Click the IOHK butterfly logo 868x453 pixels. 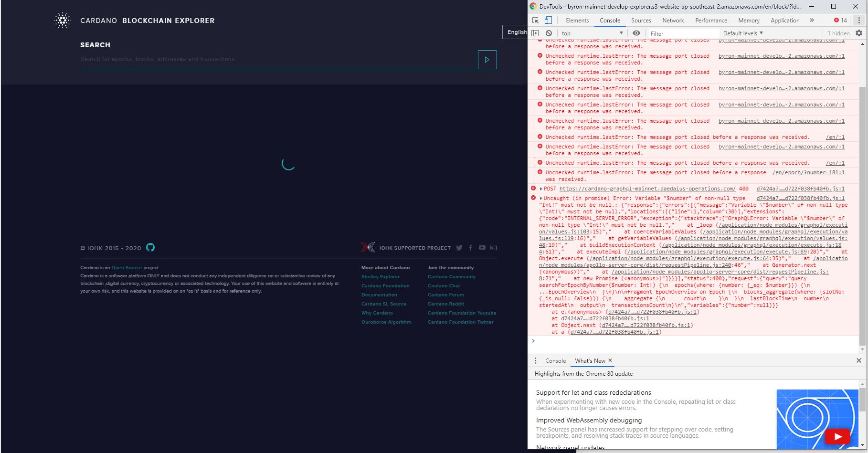pyautogui.click(x=368, y=247)
